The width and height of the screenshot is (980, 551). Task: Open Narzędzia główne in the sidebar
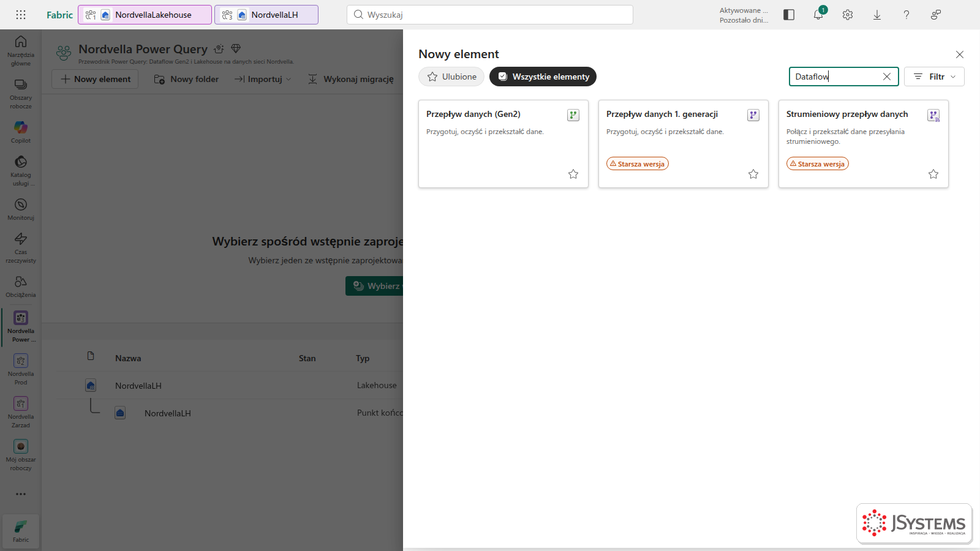[21, 50]
